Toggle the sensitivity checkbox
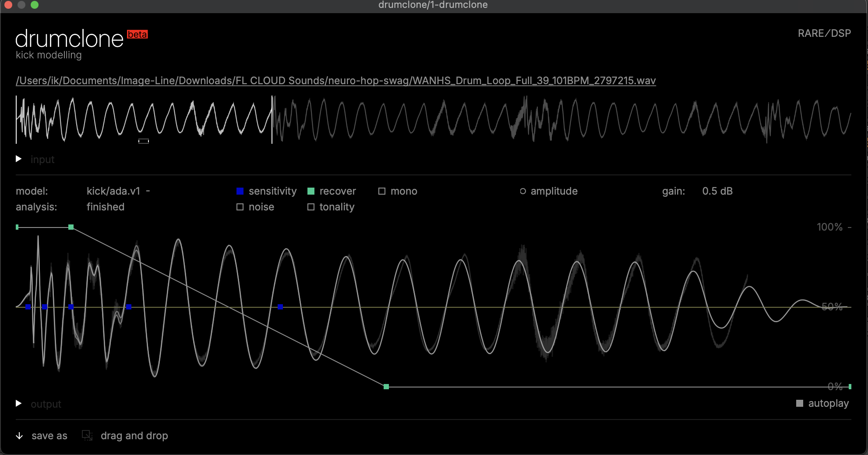This screenshot has width=868, height=455. point(240,191)
